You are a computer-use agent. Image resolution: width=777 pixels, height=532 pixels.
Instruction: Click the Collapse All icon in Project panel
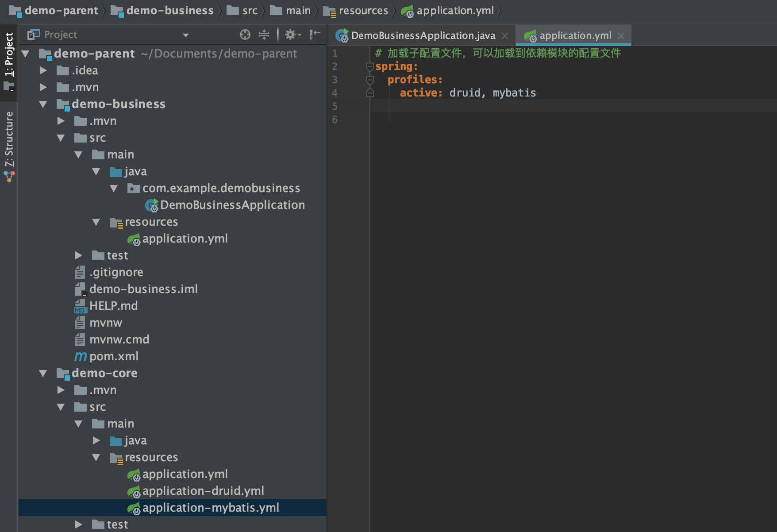click(x=264, y=35)
